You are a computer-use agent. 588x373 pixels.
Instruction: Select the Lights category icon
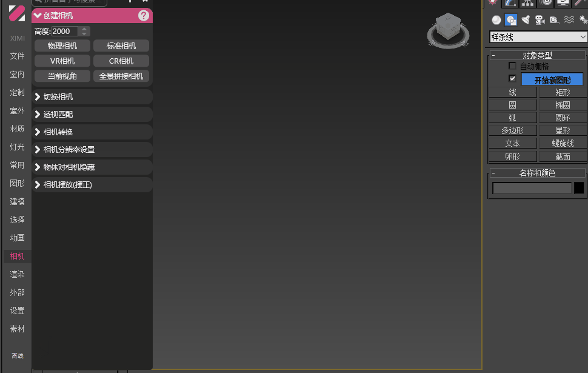[x=526, y=20]
